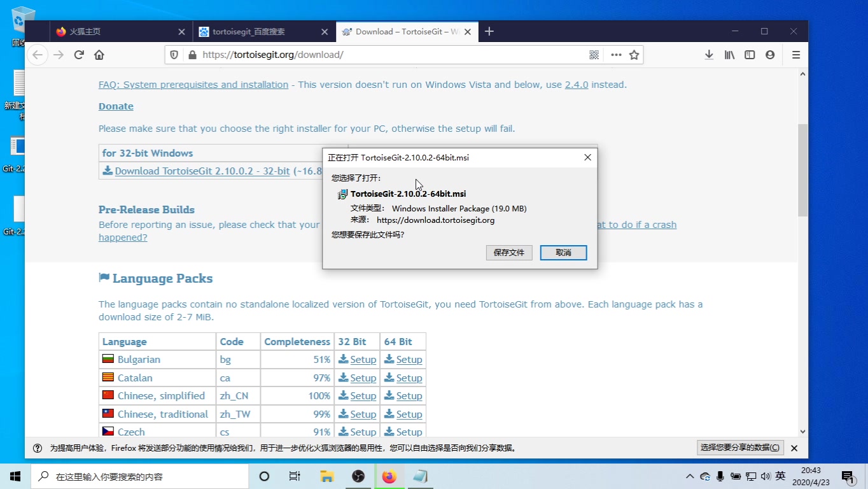
Task: Open Cortana circle icon on taskbar
Action: [x=264, y=476]
